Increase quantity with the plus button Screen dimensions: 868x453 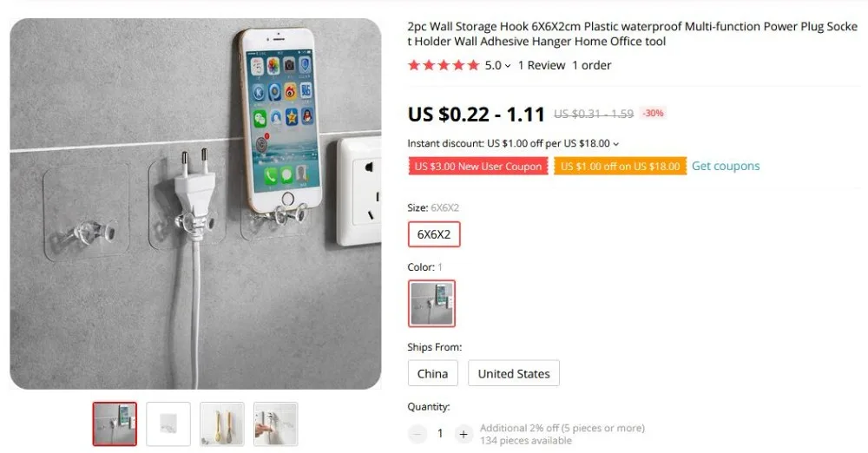pos(464,434)
